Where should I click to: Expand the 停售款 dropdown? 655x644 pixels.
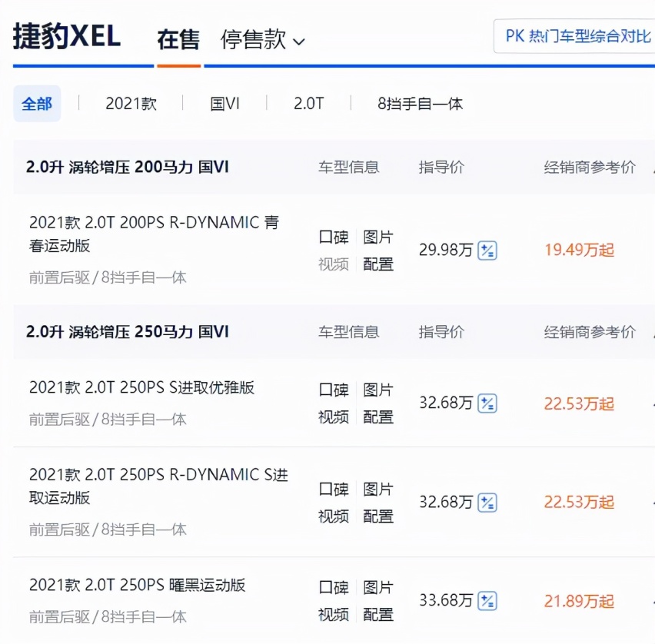click(x=262, y=40)
